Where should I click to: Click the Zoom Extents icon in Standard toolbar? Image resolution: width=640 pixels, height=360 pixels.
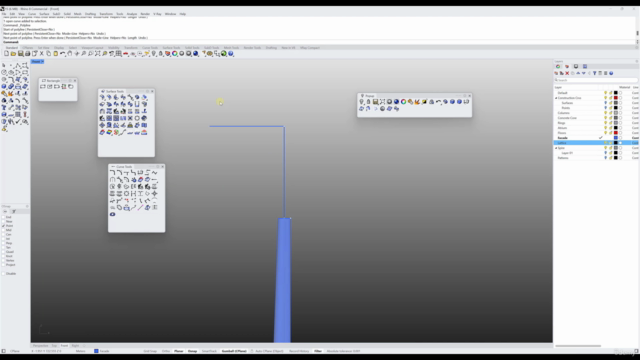98,53
